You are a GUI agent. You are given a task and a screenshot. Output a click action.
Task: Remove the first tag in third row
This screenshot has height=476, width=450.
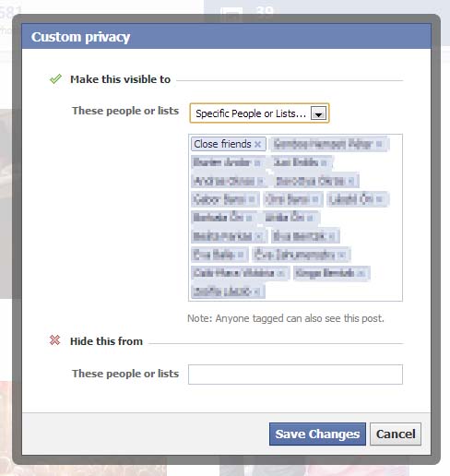[260, 181]
